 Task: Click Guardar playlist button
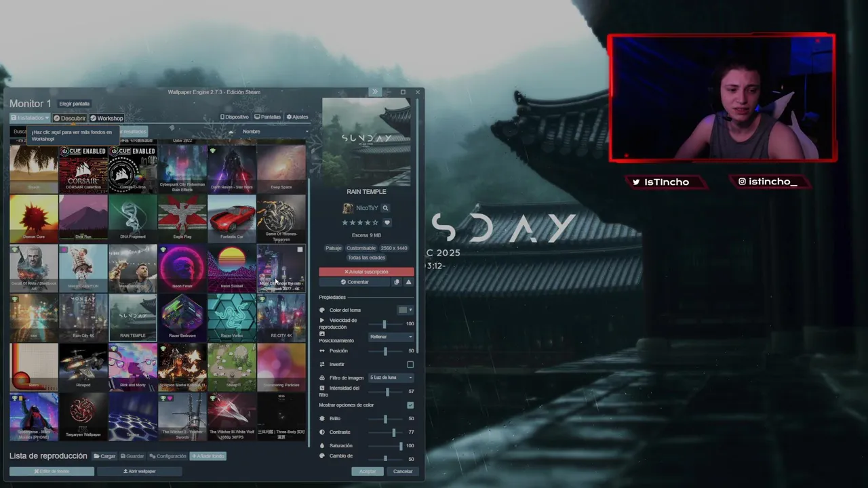(132, 456)
